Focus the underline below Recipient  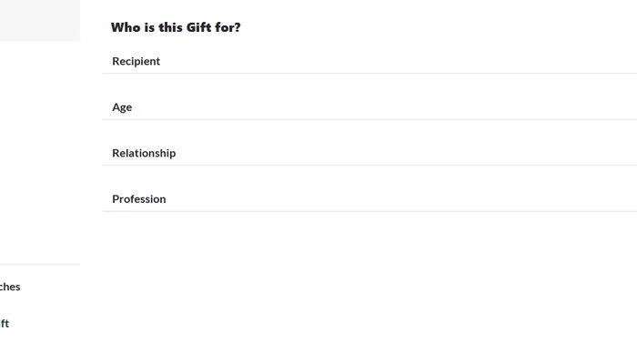[x=369, y=74]
